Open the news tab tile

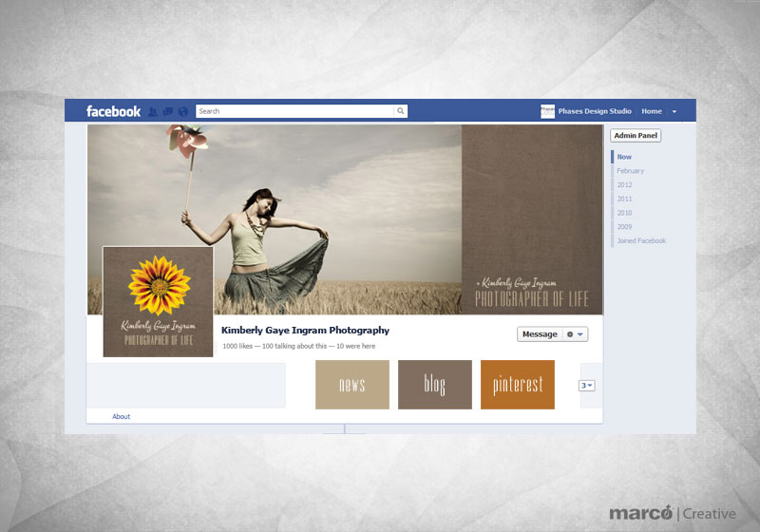click(352, 385)
